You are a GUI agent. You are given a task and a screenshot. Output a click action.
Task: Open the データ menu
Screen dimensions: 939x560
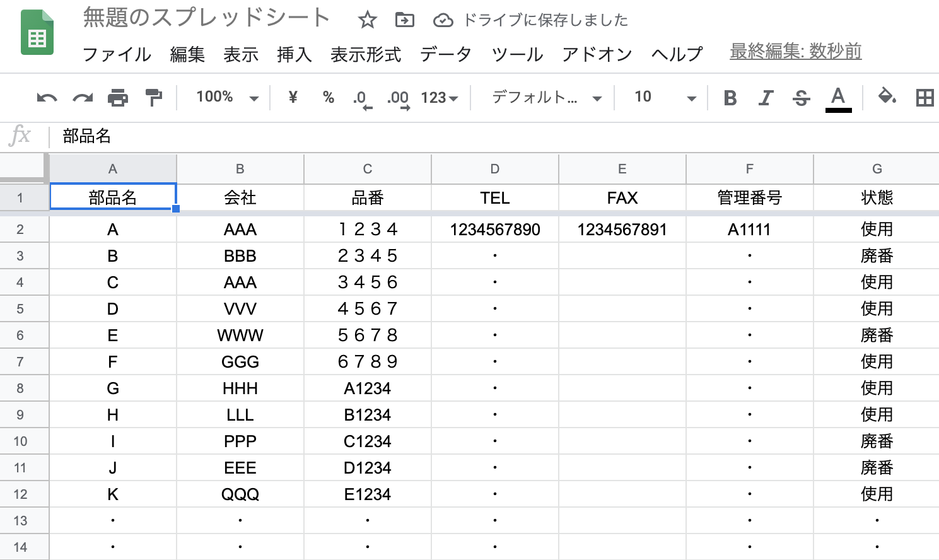click(446, 55)
